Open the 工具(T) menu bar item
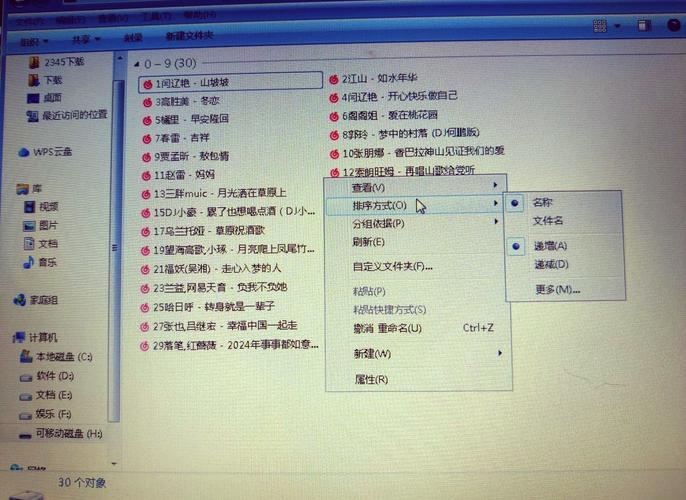This screenshot has height=500, width=686. point(156,17)
